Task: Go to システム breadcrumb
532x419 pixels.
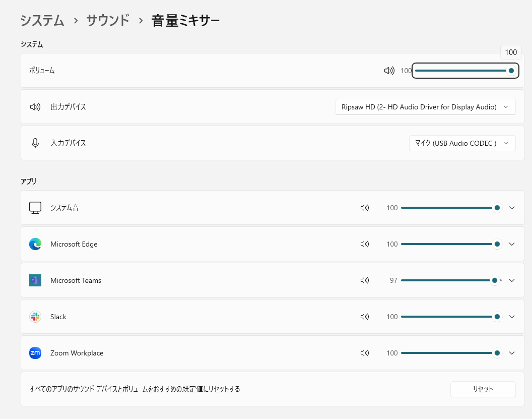Action: tap(42, 21)
